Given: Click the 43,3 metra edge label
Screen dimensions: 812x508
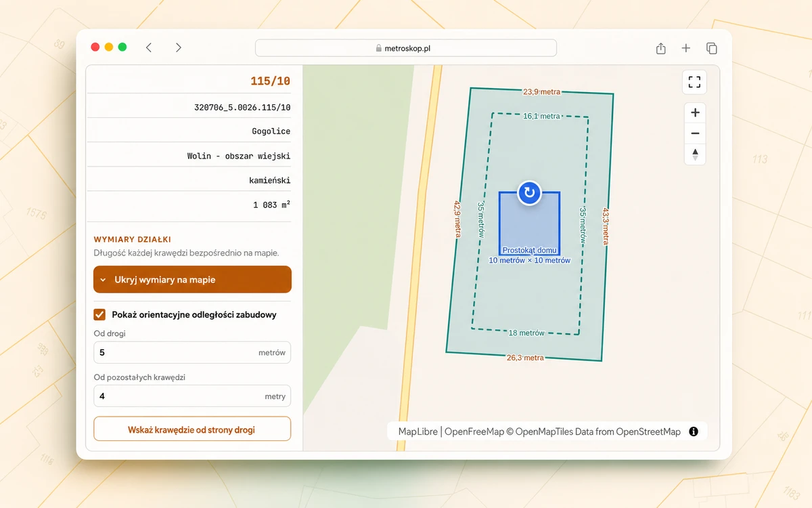Looking at the screenshot, I should click(606, 226).
